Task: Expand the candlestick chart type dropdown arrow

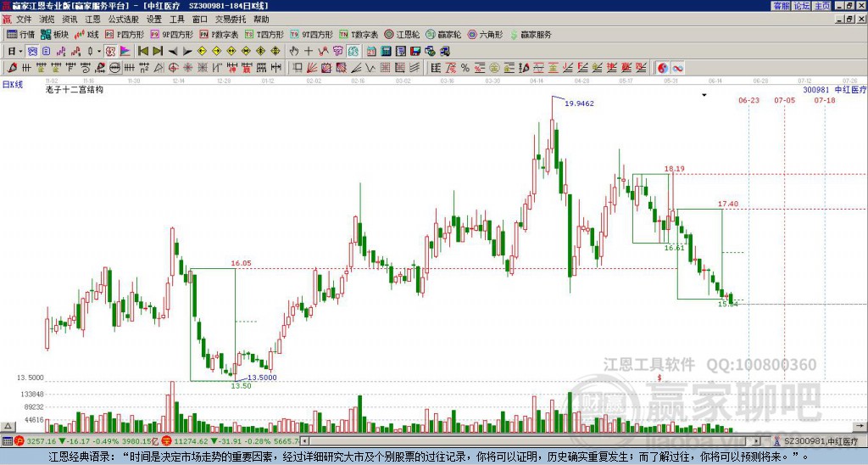Action: coord(99,52)
